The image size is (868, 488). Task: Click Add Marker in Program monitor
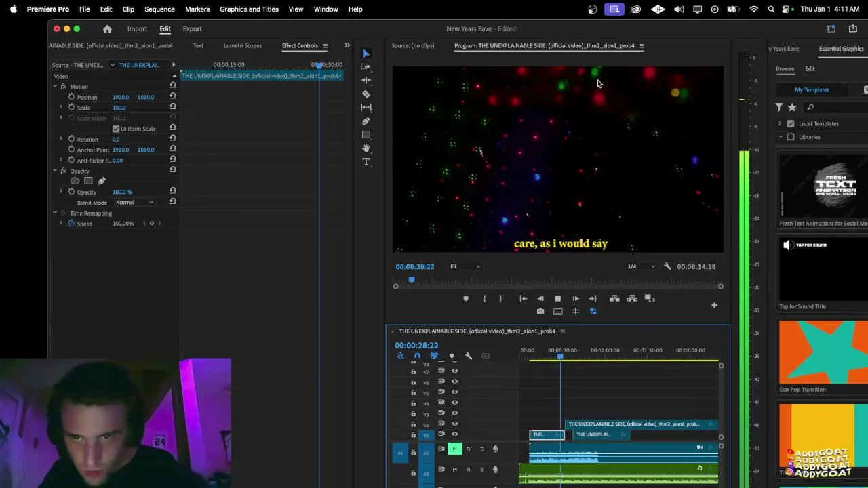pos(465,298)
